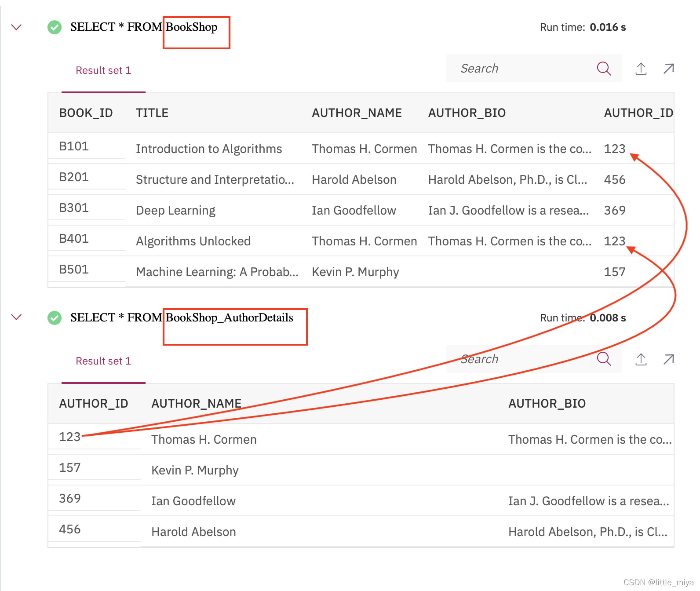Click green success icon of BookShop_AuthorDetails query
700x591 pixels.
coord(55,317)
